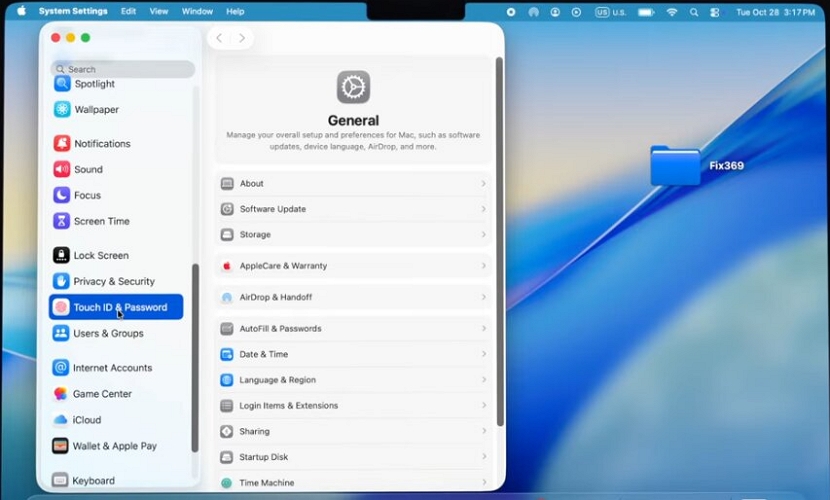Expand the Language & Region chevron
Viewport: 830px width, 500px height.
pos(483,380)
